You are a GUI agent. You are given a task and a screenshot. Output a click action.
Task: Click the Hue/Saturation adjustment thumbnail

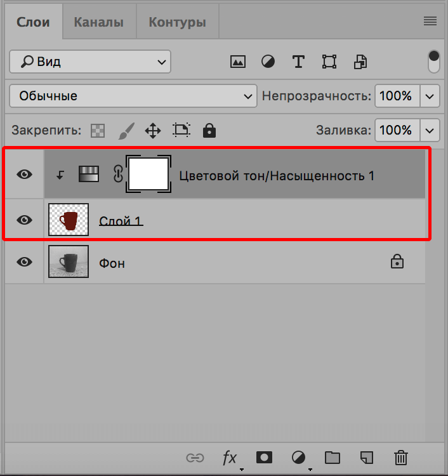(x=89, y=174)
